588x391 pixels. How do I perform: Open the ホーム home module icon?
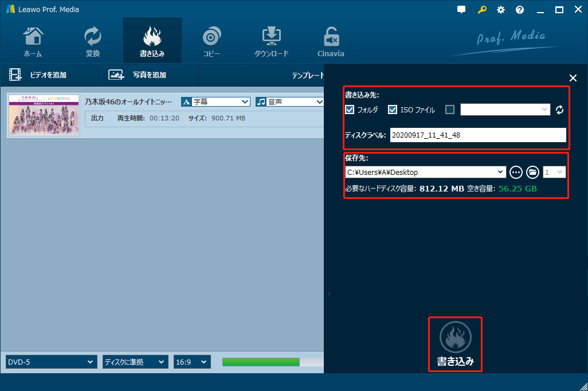[33, 40]
